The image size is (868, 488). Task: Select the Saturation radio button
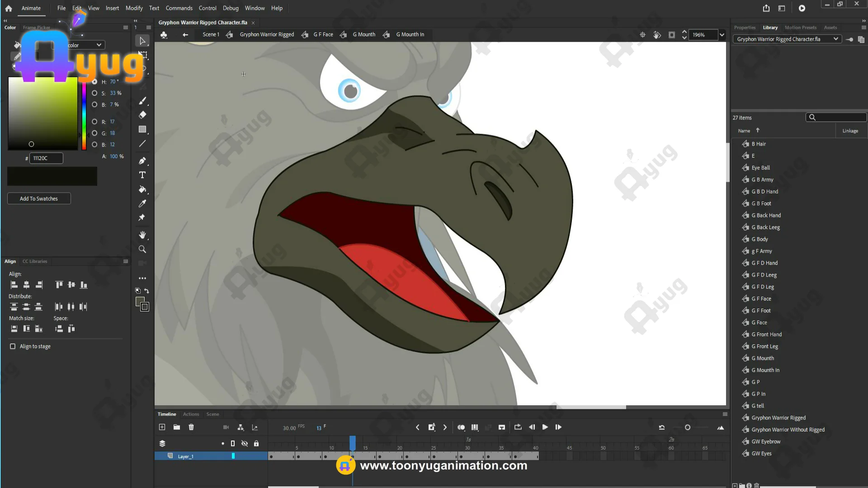coord(94,93)
